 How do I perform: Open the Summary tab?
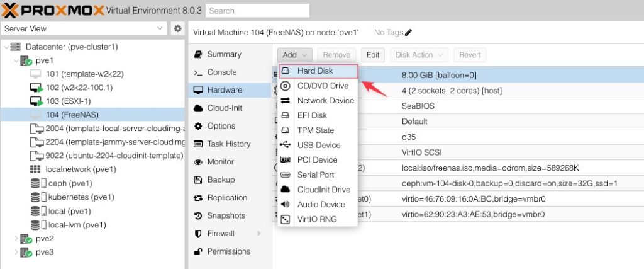(230, 54)
